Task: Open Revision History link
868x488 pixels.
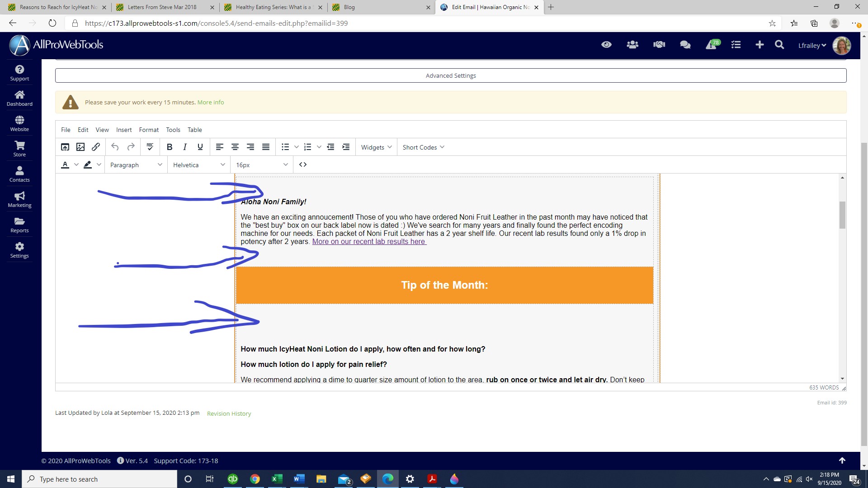Action: [229, 413]
